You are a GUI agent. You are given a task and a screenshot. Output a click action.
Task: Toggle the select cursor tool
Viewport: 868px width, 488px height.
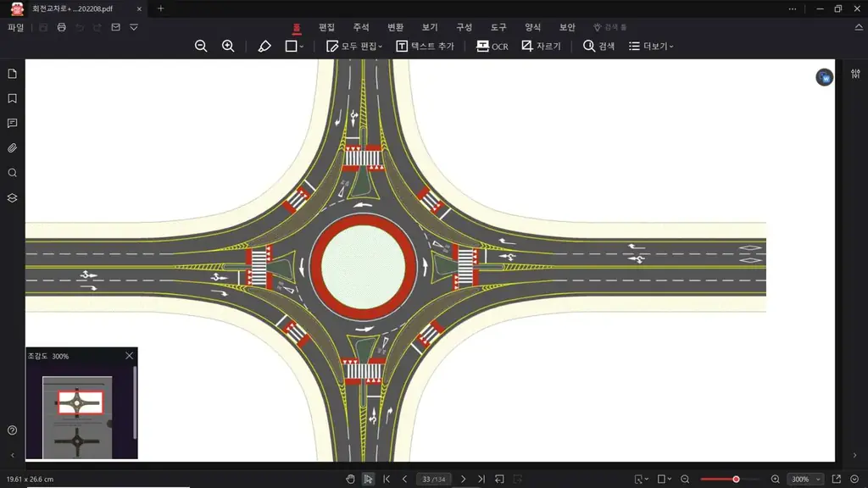tap(368, 480)
